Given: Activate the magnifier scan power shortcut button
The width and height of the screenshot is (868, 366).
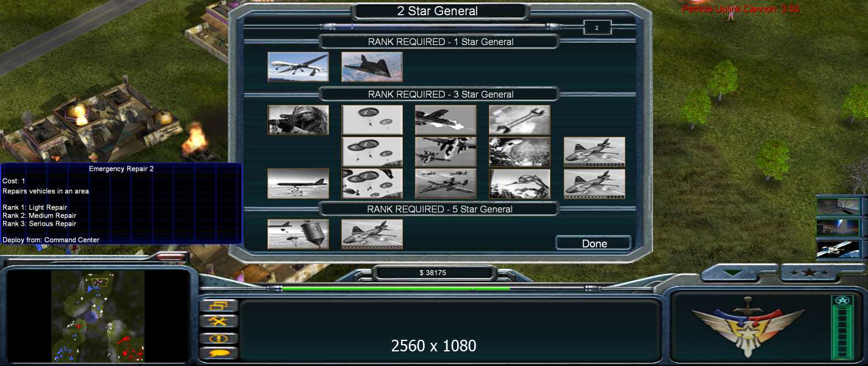Looking at the screenshot, I should click(838, 206).
